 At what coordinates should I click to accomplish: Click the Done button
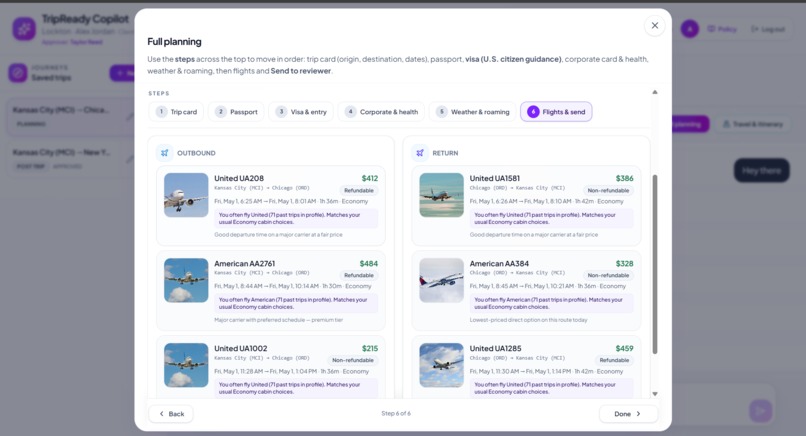pyautogui.click(x=628, y=413)
